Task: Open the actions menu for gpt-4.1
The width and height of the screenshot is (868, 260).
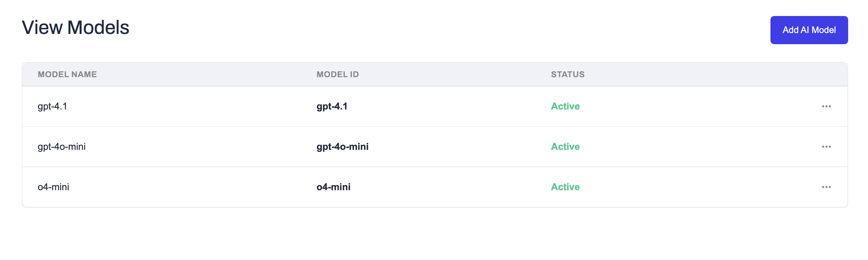Action: pyautogui.click(x=826, y=106)
